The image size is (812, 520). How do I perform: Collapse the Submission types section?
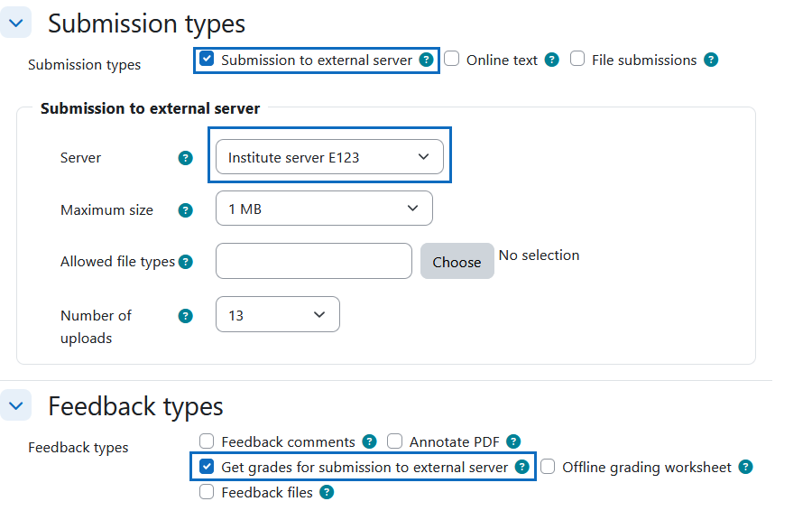[15, 23]
